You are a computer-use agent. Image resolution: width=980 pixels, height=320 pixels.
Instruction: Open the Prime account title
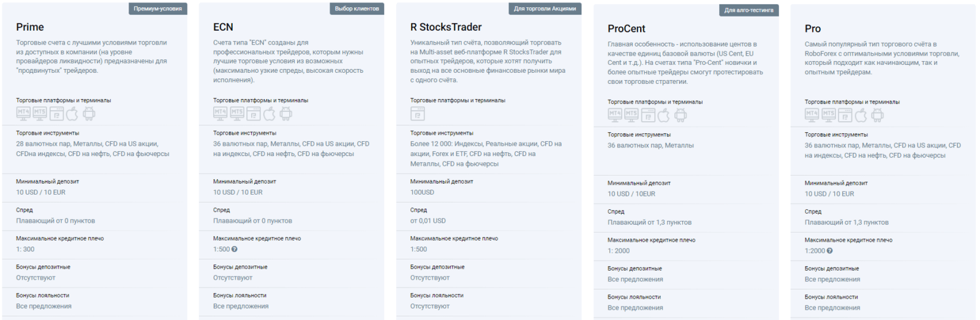(x=30, y=27)
